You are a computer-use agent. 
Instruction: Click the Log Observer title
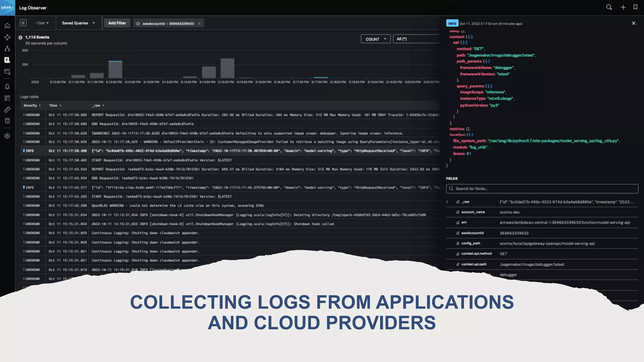[x=33, y=8]
